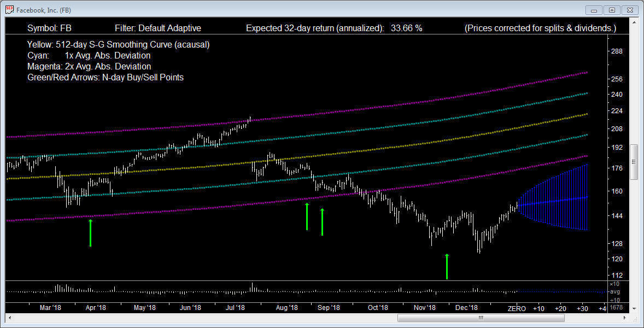Click the 'Green/Red Arrows: N-day Buy/Sell Points' legend

105,77
